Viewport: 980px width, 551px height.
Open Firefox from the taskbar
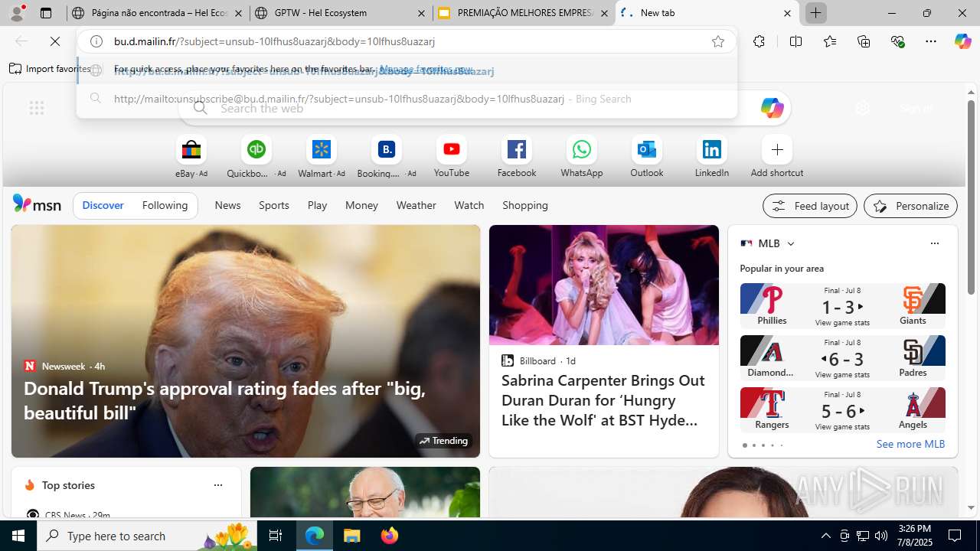click(390, 536)
